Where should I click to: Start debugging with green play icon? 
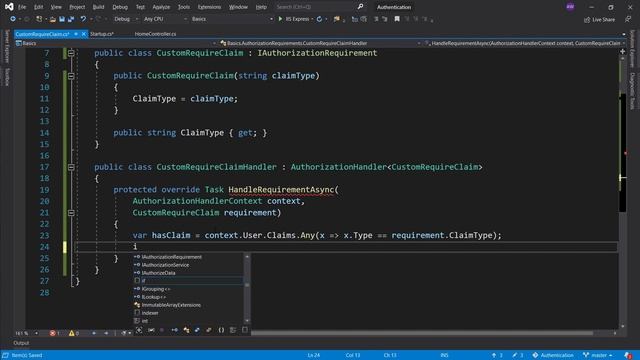point(280,19)
